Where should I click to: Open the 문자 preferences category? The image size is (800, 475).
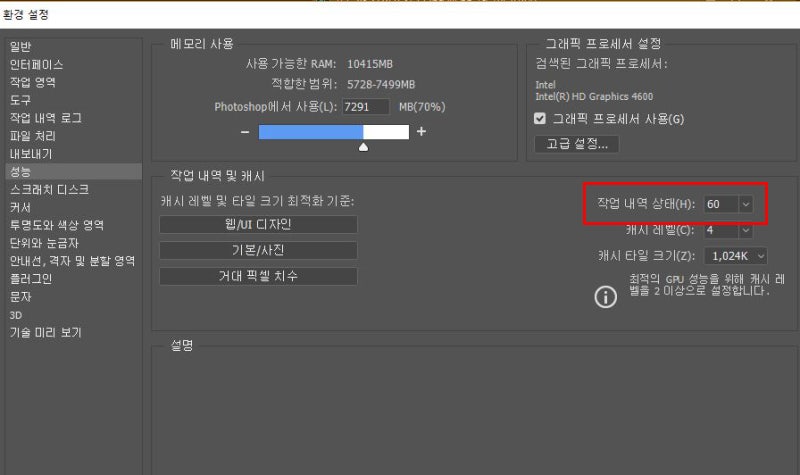coord(20,296)
